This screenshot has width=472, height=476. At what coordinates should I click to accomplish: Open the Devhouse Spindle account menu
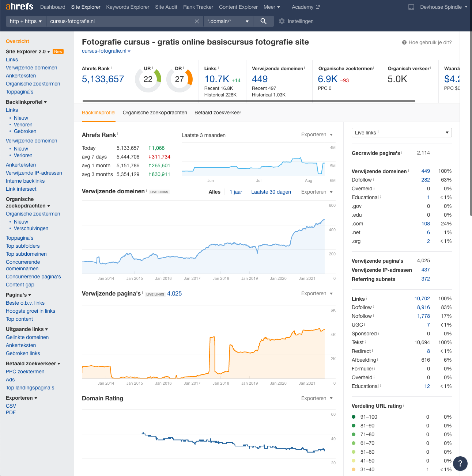tap(444, 7)
